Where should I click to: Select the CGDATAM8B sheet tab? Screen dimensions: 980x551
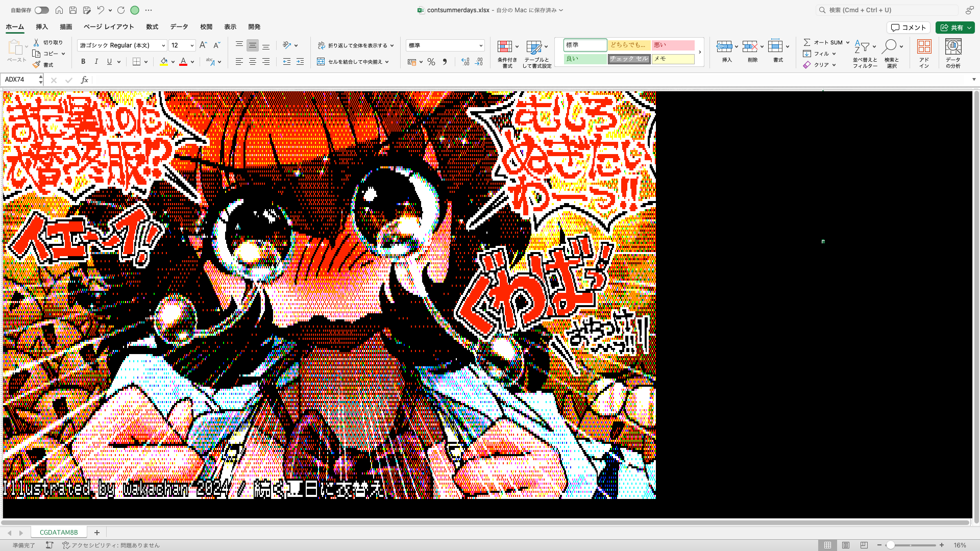59,532
